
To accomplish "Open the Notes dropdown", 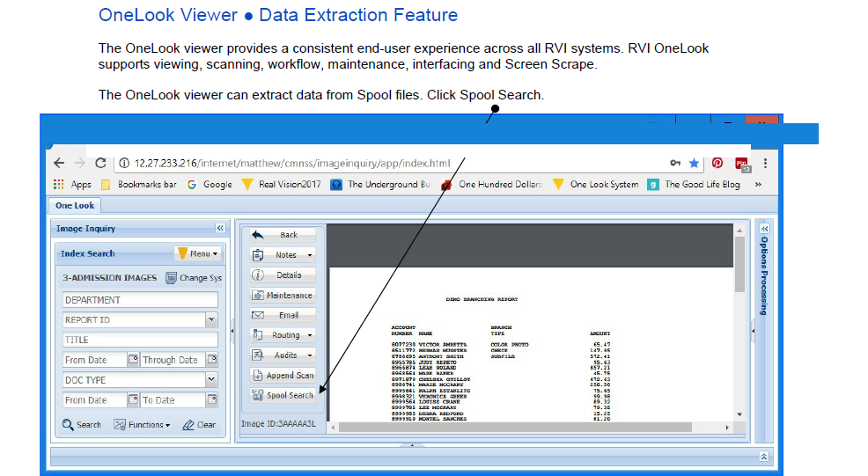I will [283, 254].
